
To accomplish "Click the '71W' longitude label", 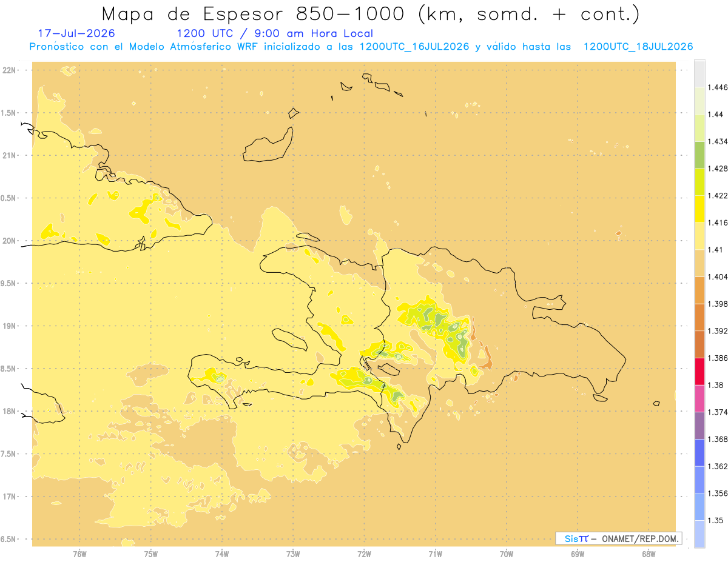I will 435,554.
